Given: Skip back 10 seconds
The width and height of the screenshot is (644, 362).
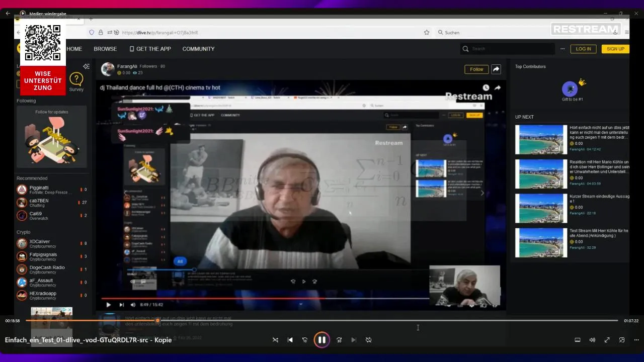Looking at the screenshot, I should click(x=304, y=340).
